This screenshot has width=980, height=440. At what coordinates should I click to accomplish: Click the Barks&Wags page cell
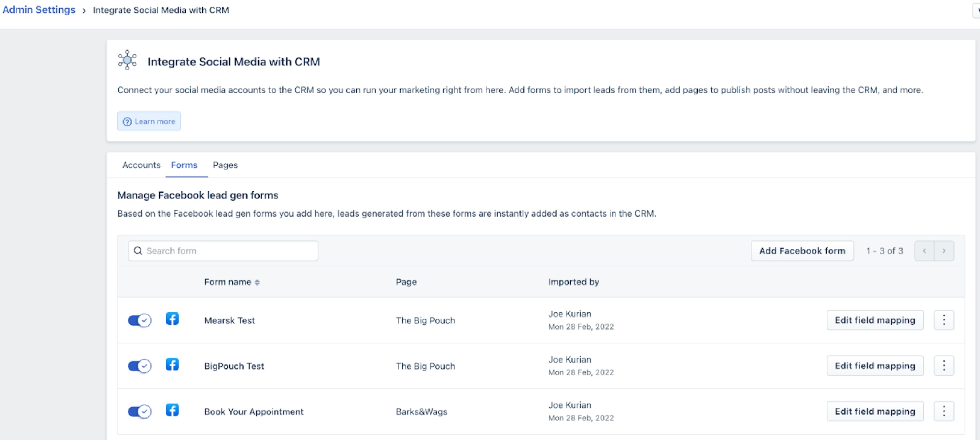(x=422, y=412)
